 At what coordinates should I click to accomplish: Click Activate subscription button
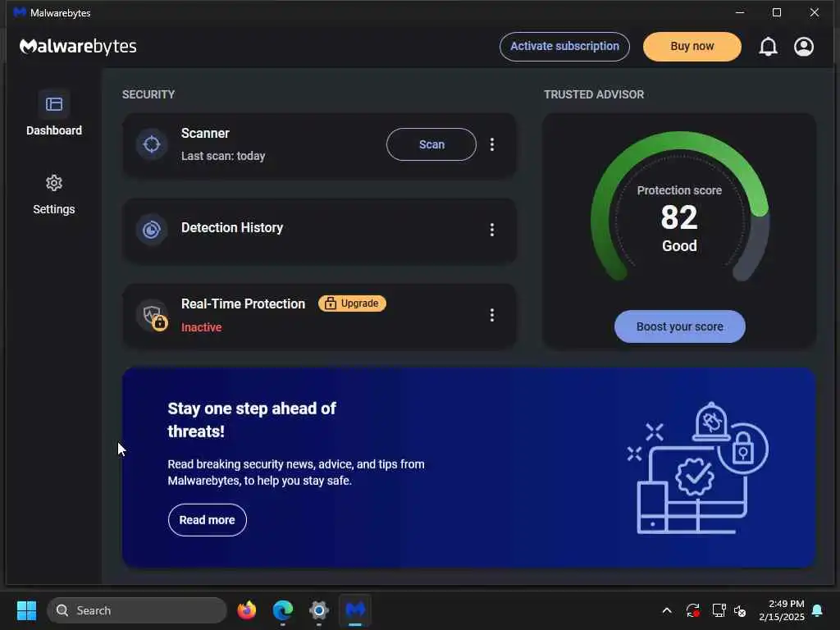point(564,47)
